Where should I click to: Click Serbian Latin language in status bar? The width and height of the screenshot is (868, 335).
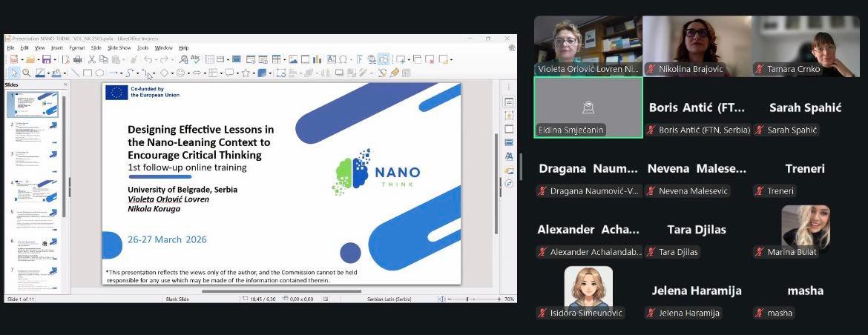(x=389, y=299)
